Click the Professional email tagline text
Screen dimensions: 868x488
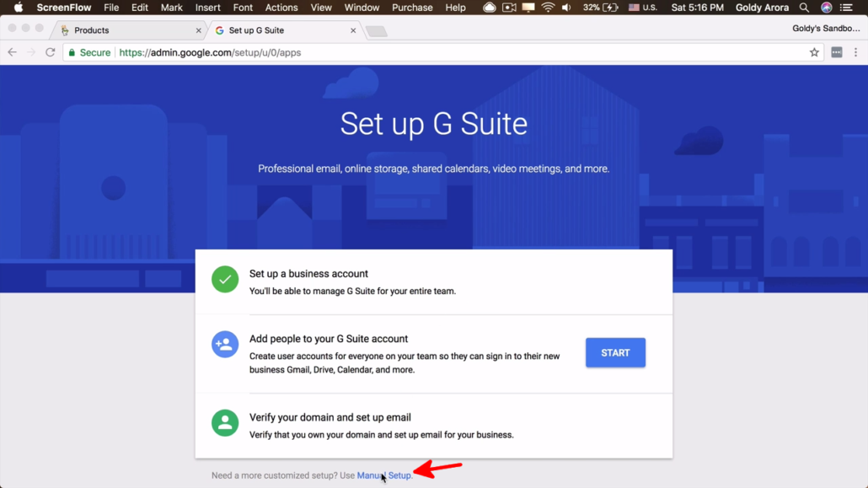(433, 169)
